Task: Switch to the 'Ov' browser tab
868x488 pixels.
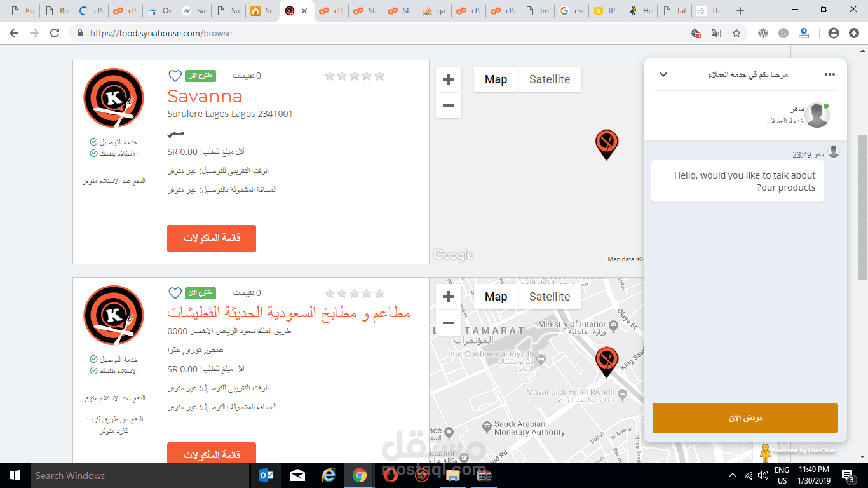Action: (160, 11)
